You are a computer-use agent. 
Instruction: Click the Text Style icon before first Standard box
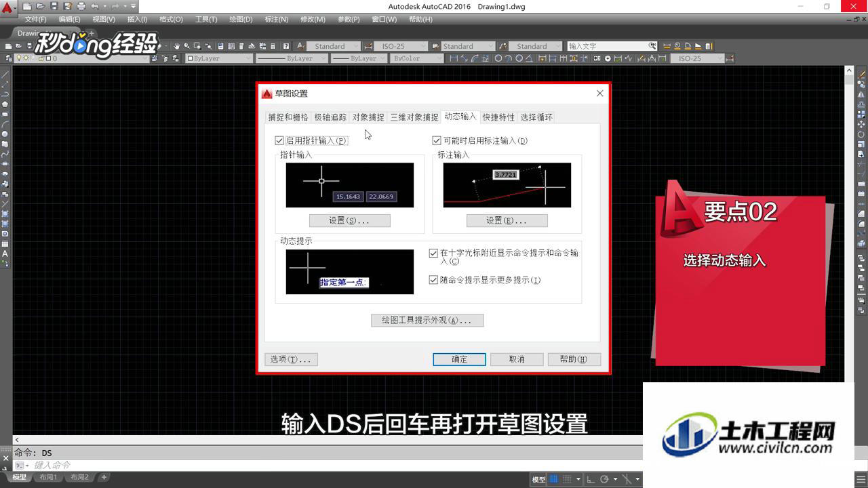300,46
